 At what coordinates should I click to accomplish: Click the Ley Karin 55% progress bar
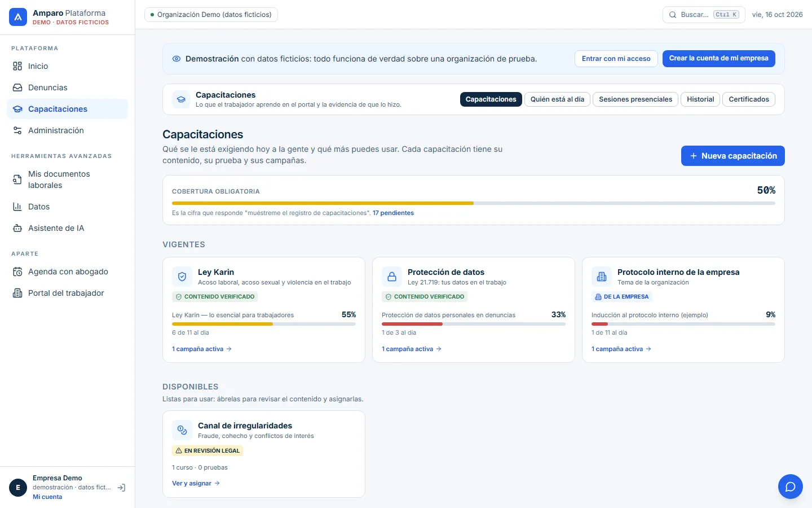coord(264,324)
